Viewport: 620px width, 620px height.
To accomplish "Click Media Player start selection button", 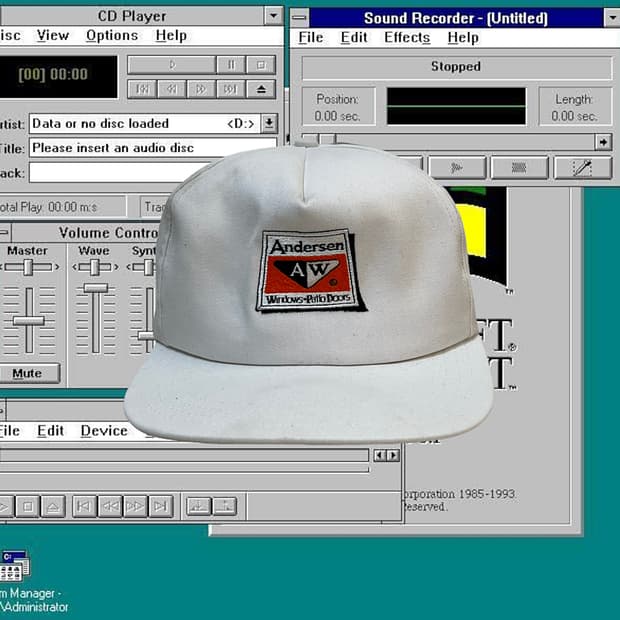I will pos(198,506).
